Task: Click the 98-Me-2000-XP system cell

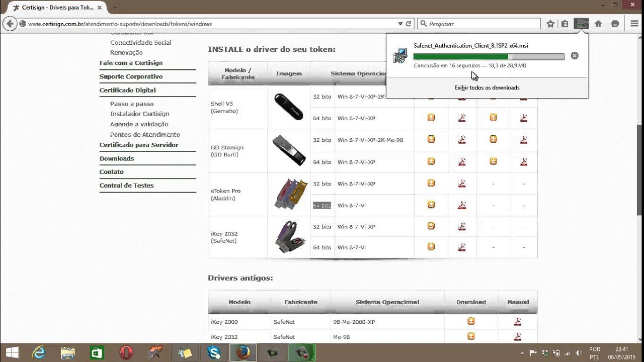Action: pos(355,322)
